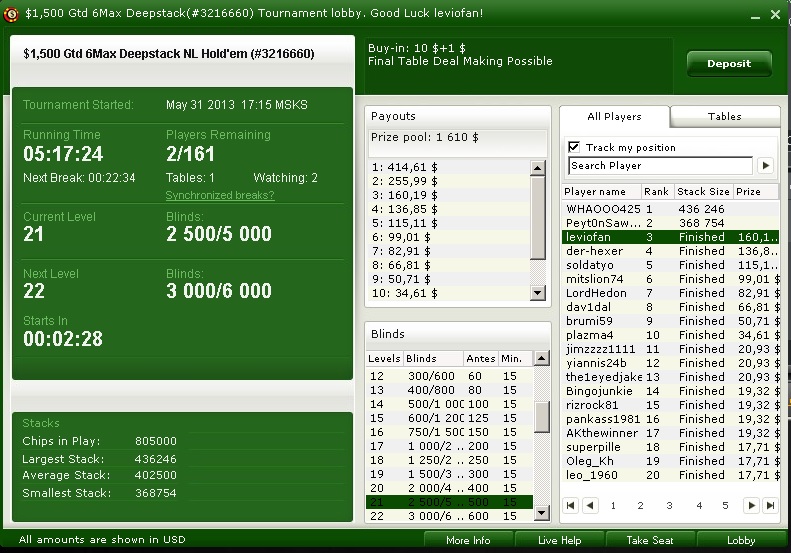This screenshot has width=791, height=553.
Task: Select player leo_1960 row
Action: [670, 475]
